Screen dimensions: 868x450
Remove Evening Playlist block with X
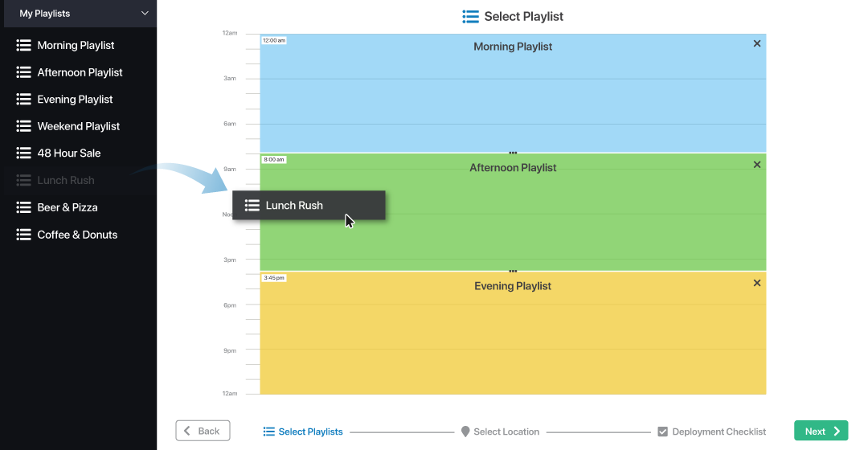(x=756, y=283)
